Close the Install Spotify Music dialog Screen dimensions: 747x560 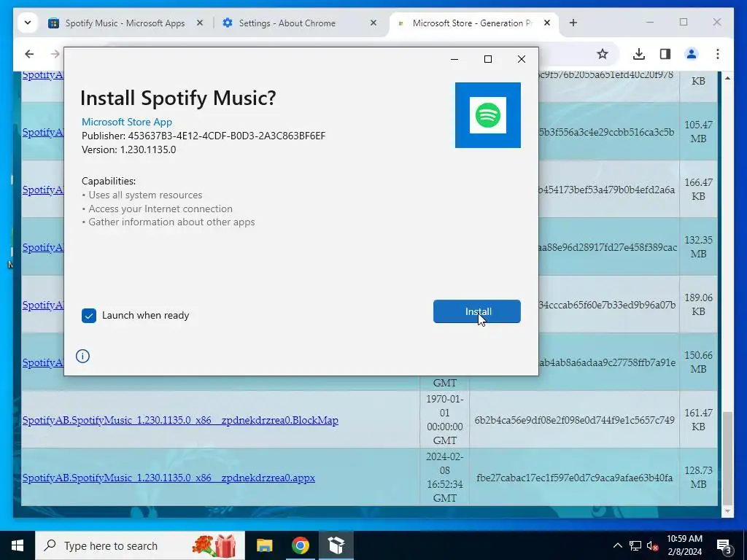coord(521,59)
